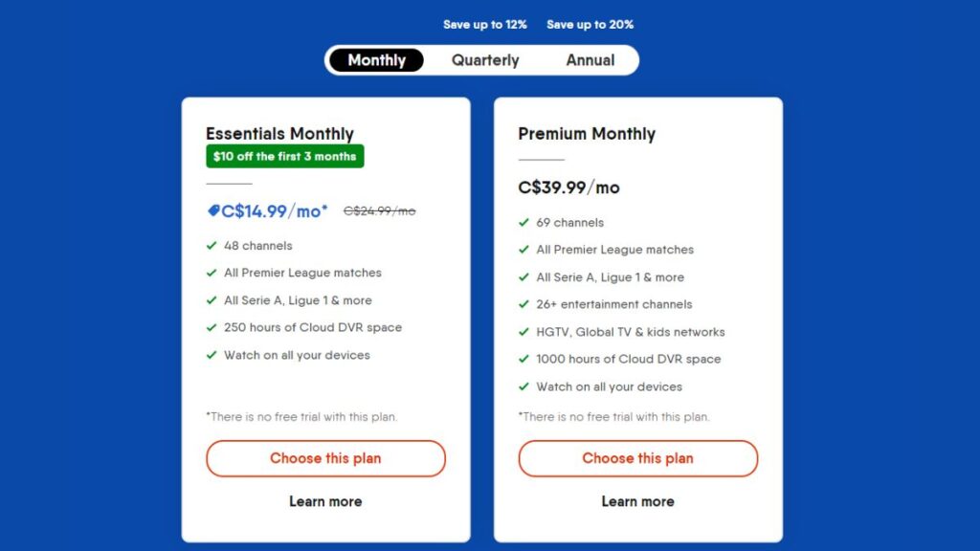The height and width of the screenshot is (551, 980).
Task: Click the Save up to 12% label
Action: coord(485,24)
